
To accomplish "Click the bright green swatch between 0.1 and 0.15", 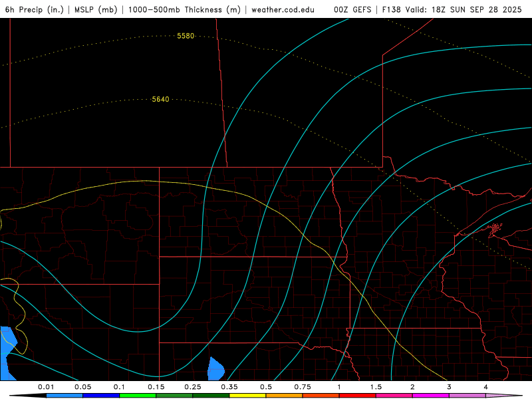I will point(138,396).
